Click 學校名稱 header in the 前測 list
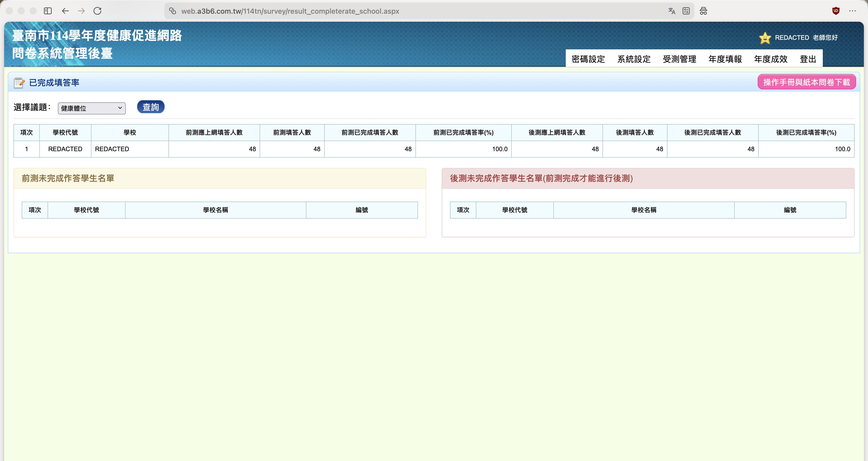Viewport: 868px width, 461px height. click(x=216, y=210)
